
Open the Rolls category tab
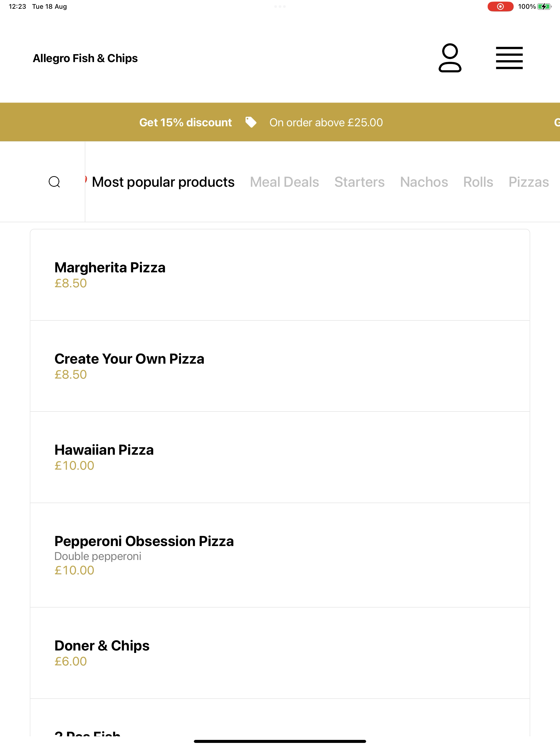pyautogui.click(x=478, y=182)
